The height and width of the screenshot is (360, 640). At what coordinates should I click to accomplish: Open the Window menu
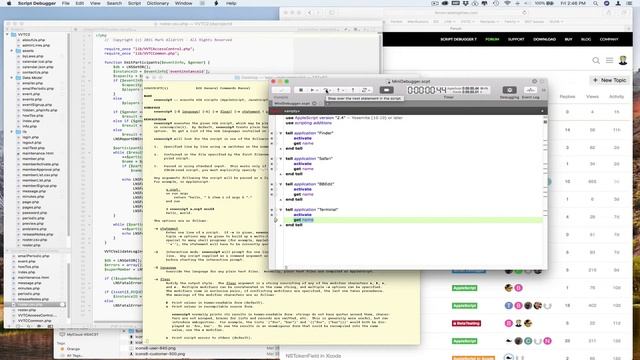183,3
